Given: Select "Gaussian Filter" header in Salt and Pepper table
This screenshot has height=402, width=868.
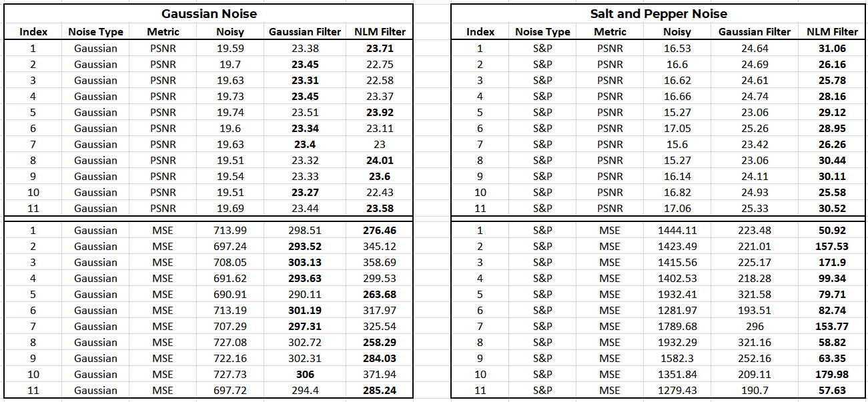Looking at the screenshot, I should 754,31.
